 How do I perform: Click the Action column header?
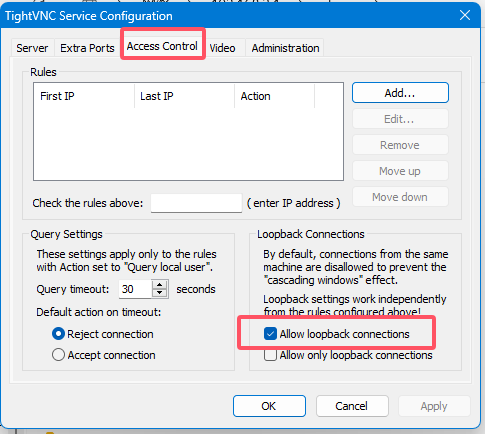pos(274,96)
